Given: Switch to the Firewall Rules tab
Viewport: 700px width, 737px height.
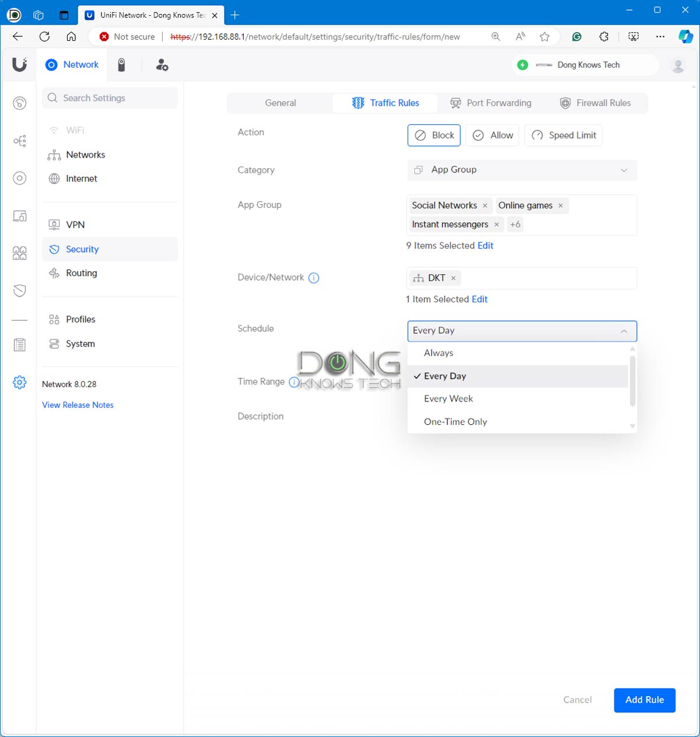Looking at the screenshot, I should pos(596,103).
